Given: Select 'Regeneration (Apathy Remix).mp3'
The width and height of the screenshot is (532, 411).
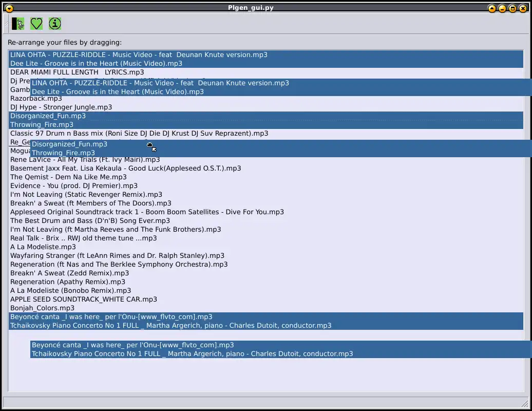Looking at the screenshot, I should coord(266,282).
